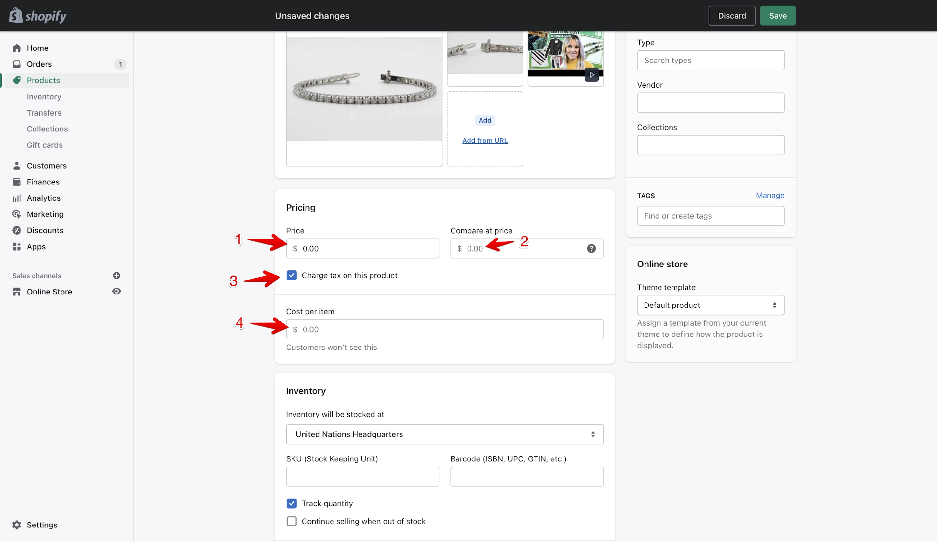The height and width of the screenshot is (560, 937).
Task: Click the Online Store sales channel
Action: [49, 292]
